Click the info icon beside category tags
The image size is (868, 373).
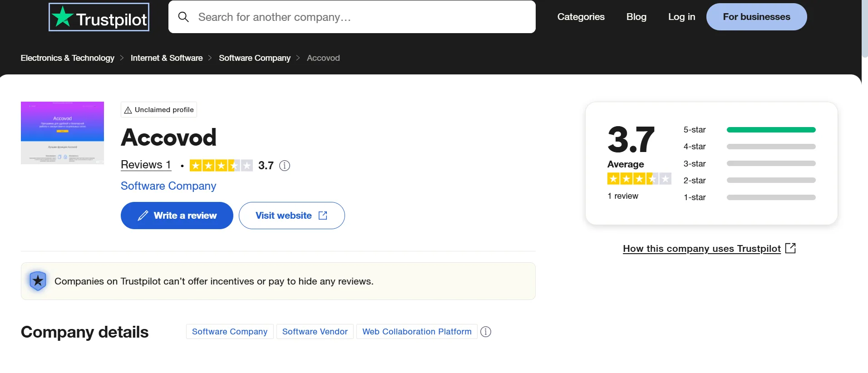tap(486, 332)
